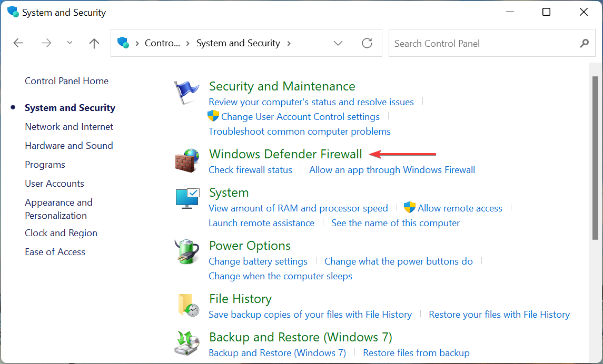Open Troubleshoot common computer problems

point(299,131)
